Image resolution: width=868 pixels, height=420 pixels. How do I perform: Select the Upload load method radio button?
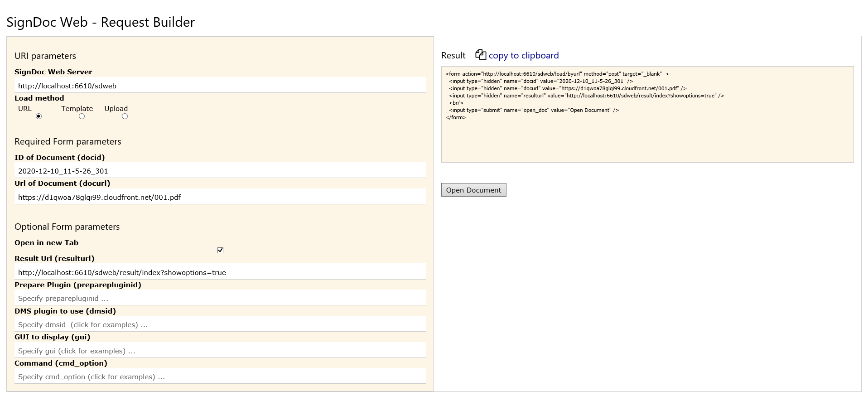[125, 116]
